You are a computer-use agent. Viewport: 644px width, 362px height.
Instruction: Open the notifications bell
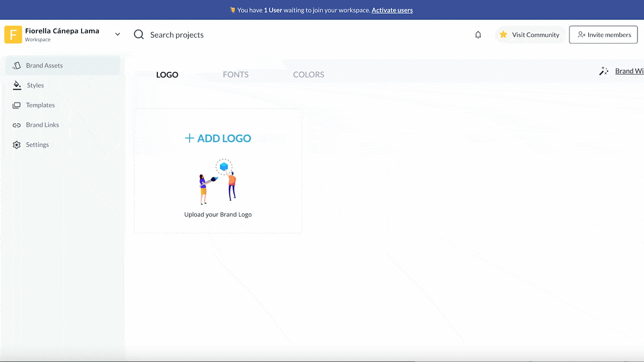[478, 35]
